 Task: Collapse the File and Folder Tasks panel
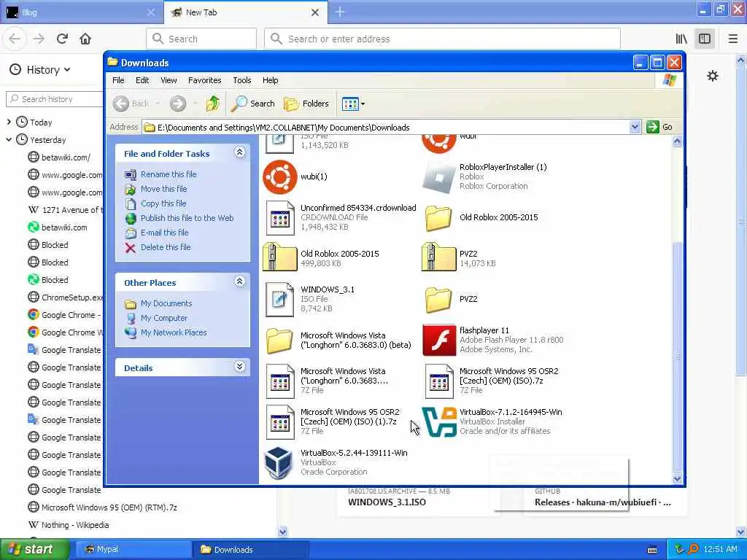point(239,152)
